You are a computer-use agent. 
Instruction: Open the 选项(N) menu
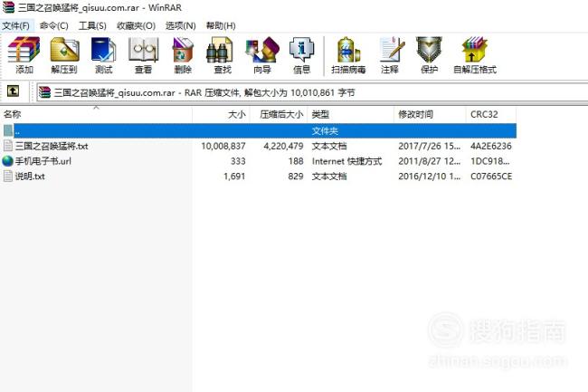181,25
